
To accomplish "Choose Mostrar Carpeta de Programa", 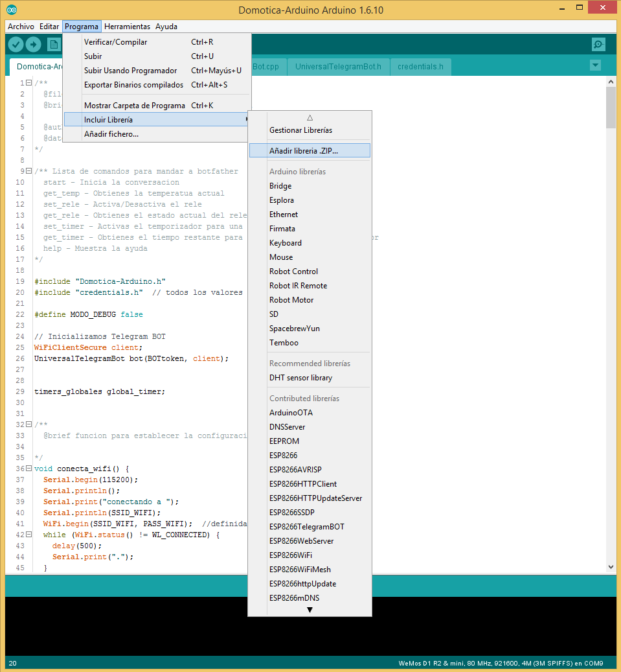I will [x=157, y=106].
